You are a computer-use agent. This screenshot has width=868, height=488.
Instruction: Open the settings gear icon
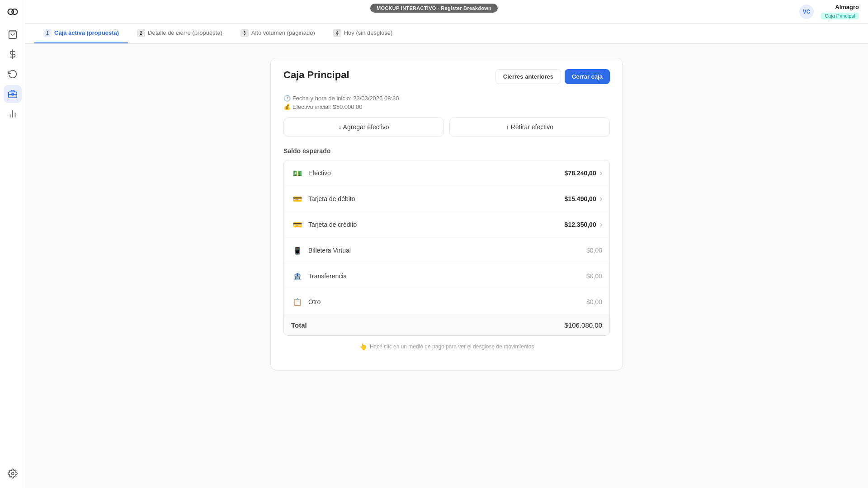pyautogui.click(x=13, y=474)
